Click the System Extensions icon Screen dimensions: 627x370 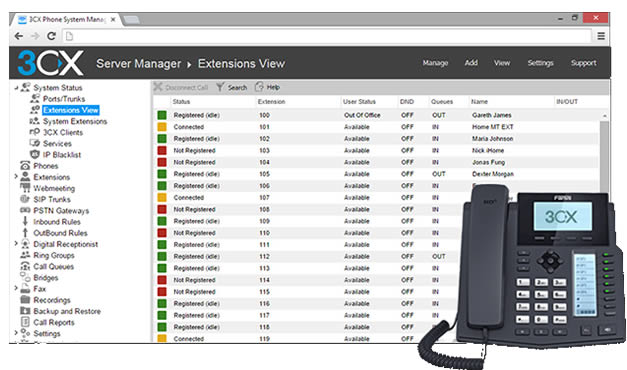(34, 121)
